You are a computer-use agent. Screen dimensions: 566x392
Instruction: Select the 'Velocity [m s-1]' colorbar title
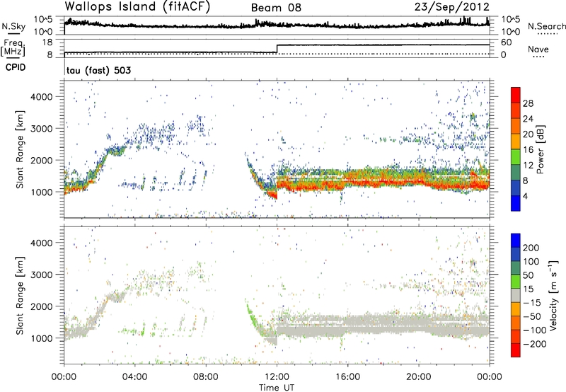(553, 296)
